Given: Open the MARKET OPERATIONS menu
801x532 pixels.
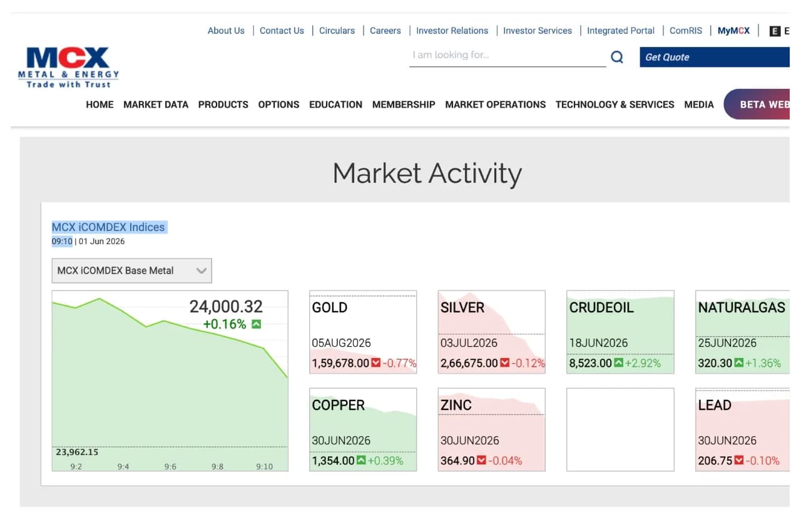Looking at the screenshot, I should [496, 105].
